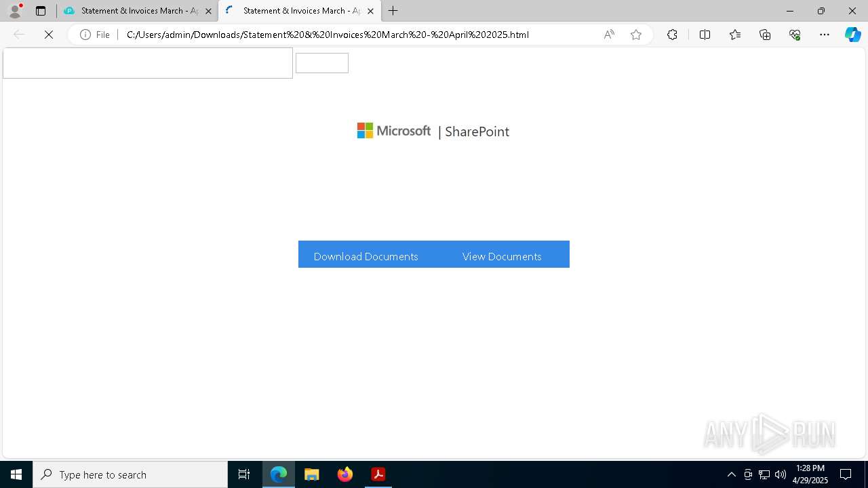Screen dimensions: 868x488
Task: Activate Read aloud icon
Action: pos(609,35)
